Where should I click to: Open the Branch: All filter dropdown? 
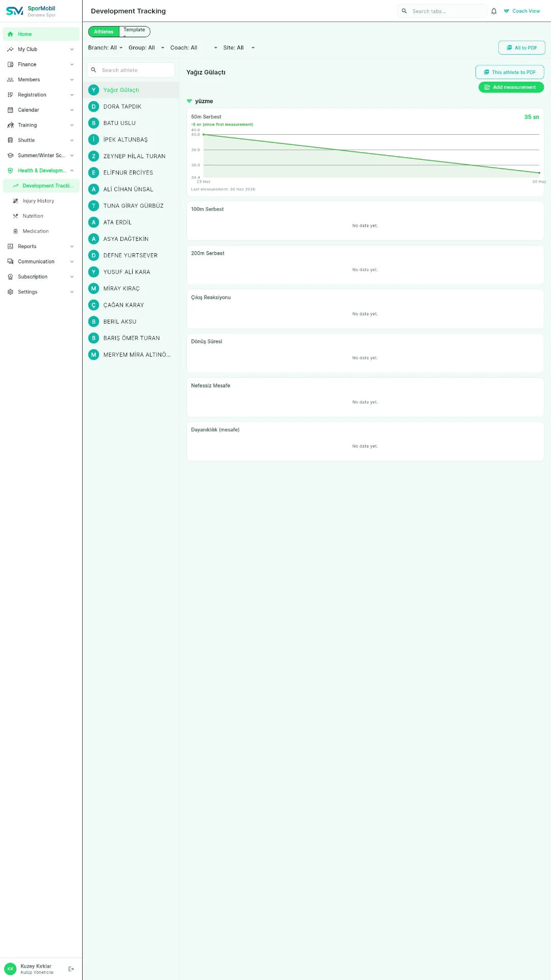(105, 48)
